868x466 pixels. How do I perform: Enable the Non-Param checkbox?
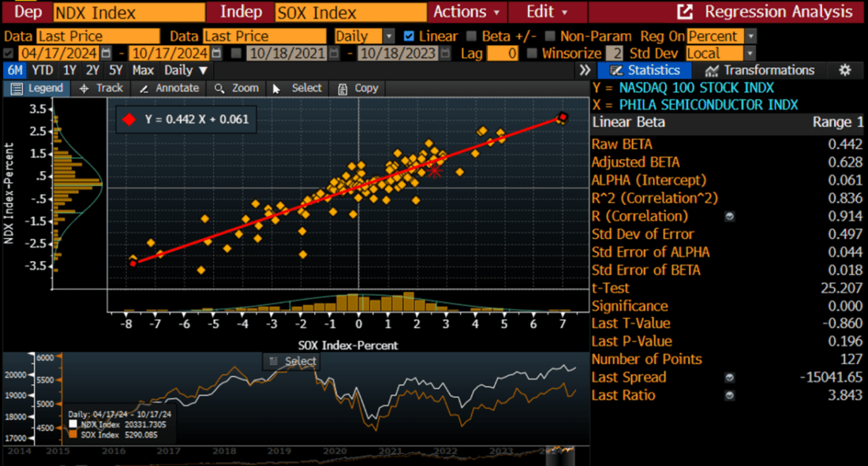tap(550, 36)
